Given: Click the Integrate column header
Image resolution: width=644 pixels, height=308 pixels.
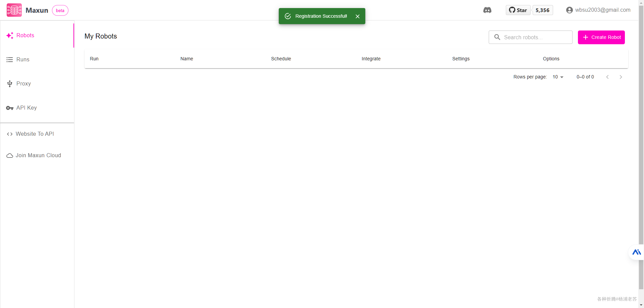Looking at the screenshot, I should tap(371, 59).
